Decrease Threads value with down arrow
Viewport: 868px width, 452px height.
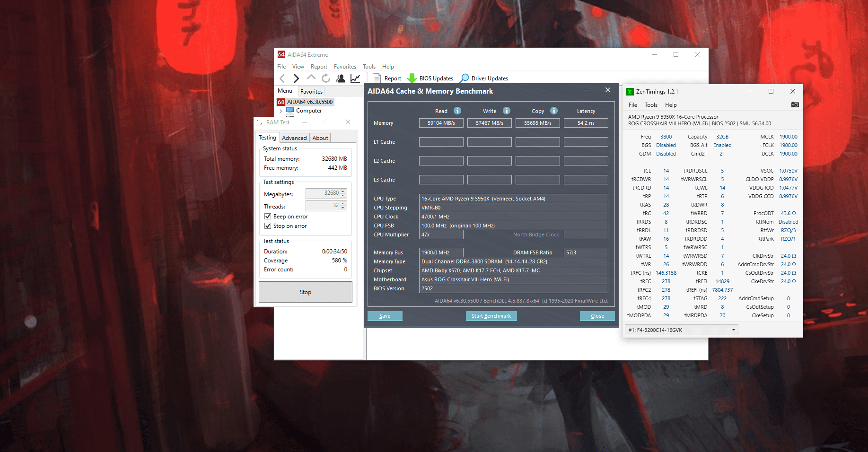pos(343,208)
